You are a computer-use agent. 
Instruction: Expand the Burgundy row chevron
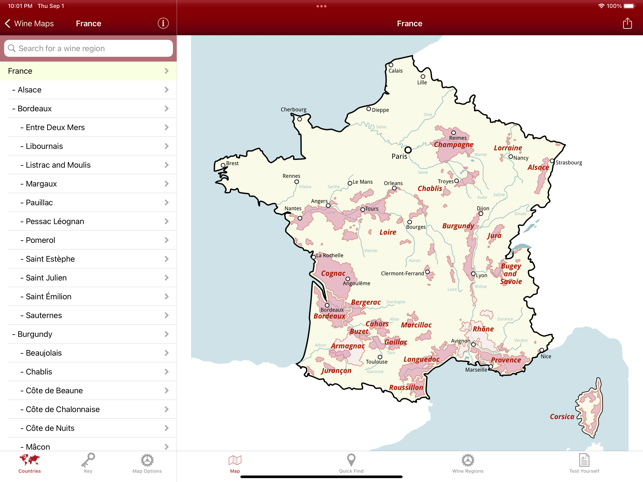(166, 334)
